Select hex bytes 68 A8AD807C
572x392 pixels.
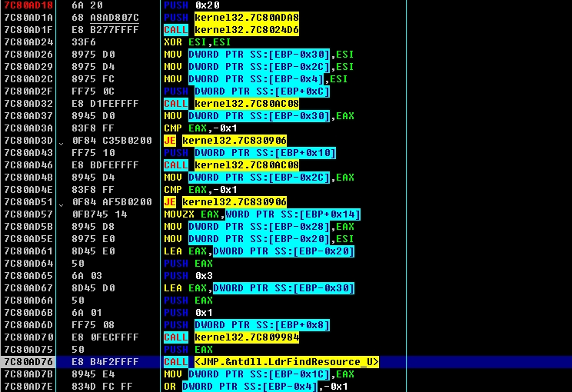coord(105,18)
